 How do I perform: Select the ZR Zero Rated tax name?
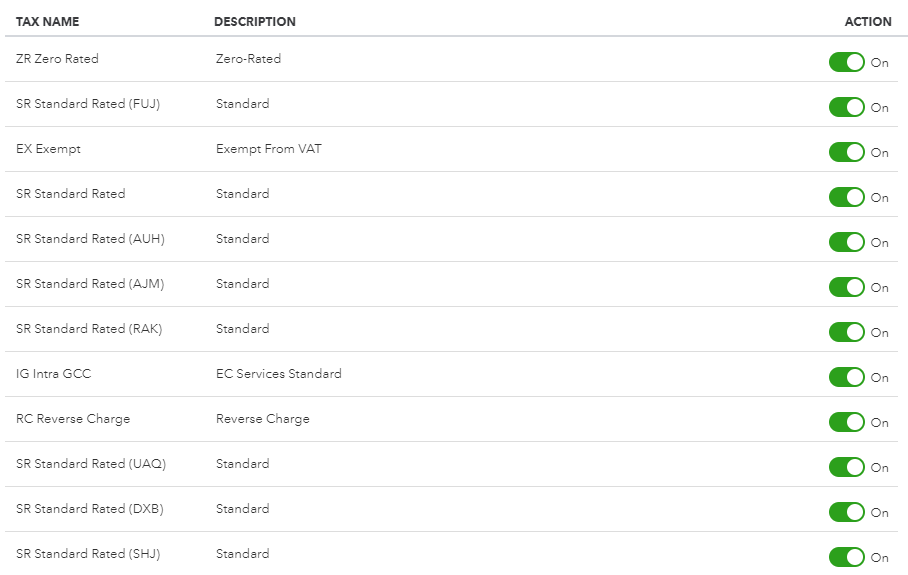pos(58,59)
